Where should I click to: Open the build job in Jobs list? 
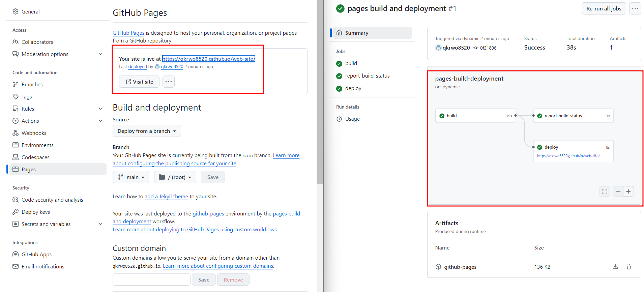coord(351,63)
